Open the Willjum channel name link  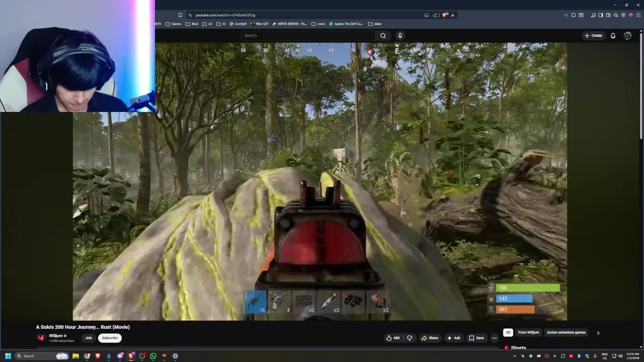coord(56,336)
